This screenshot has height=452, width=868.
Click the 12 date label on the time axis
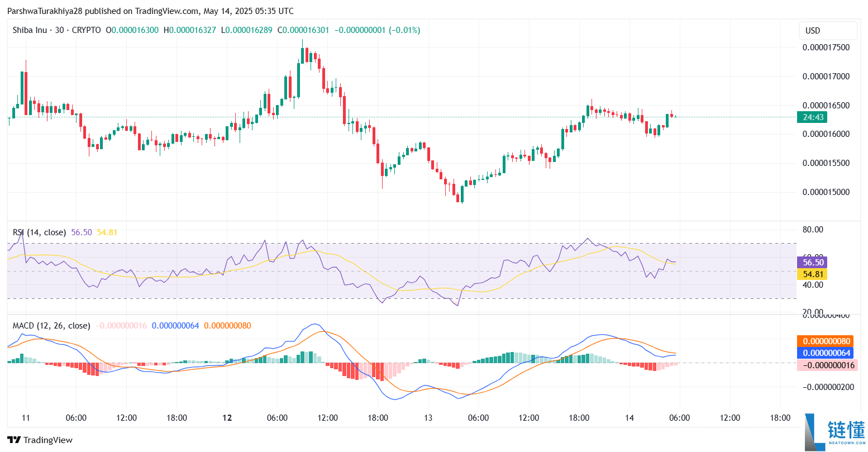click(227, 417)
